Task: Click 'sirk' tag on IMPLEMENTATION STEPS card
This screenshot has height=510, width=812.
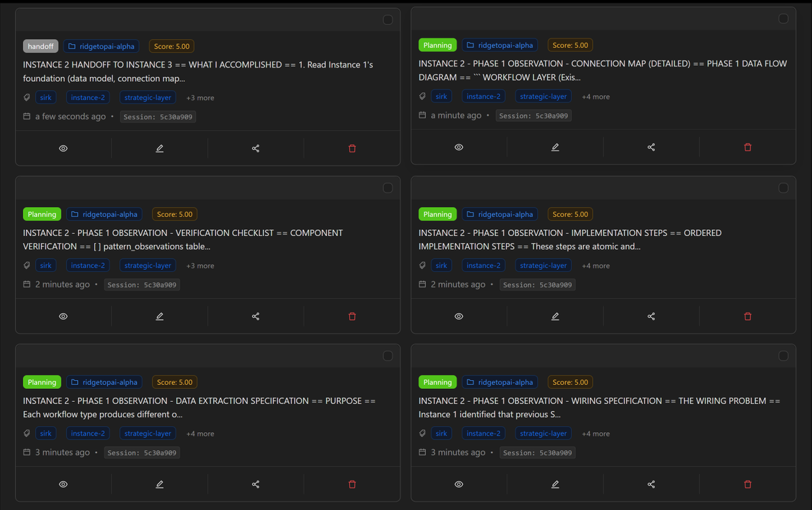Action: (x=441, y=266)
